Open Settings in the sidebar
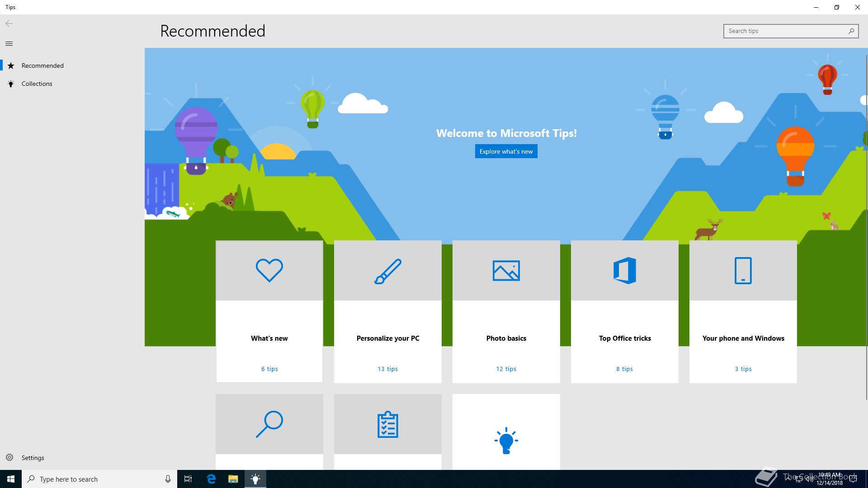Viewport: 868px width, 488px height. pos(72,458)
